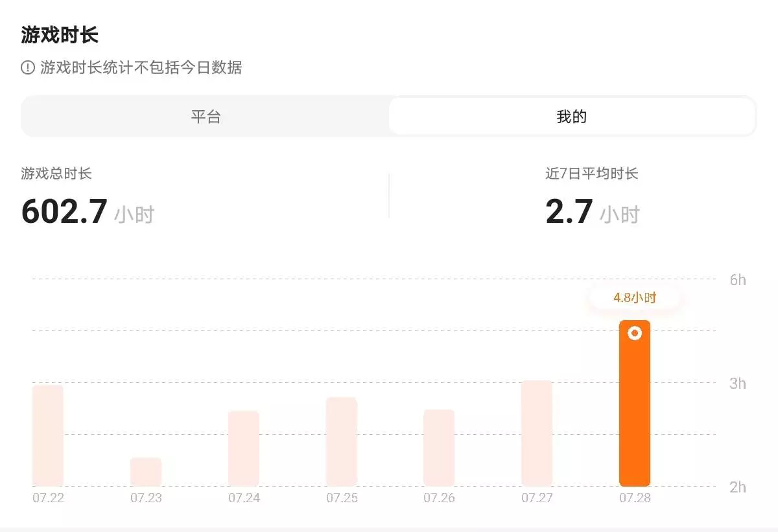Tap the 6h axis label
This screenshot has width=778, height=532.
pyautogui.click(x=738, y=280)
